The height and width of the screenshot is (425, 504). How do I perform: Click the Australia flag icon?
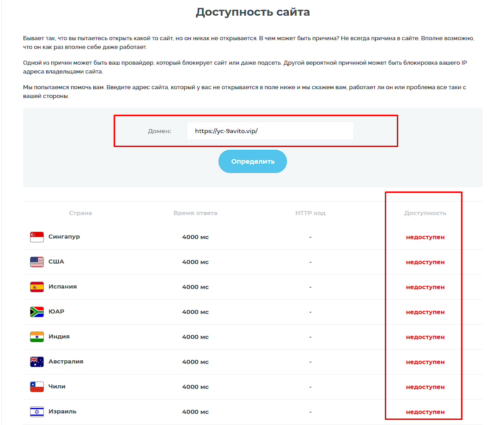[x=36, y=362]
